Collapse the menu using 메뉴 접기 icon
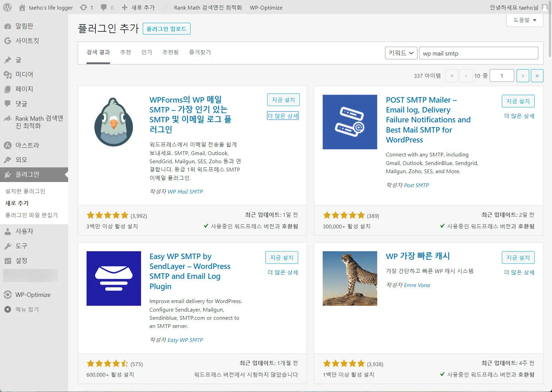 coord(7,310)
